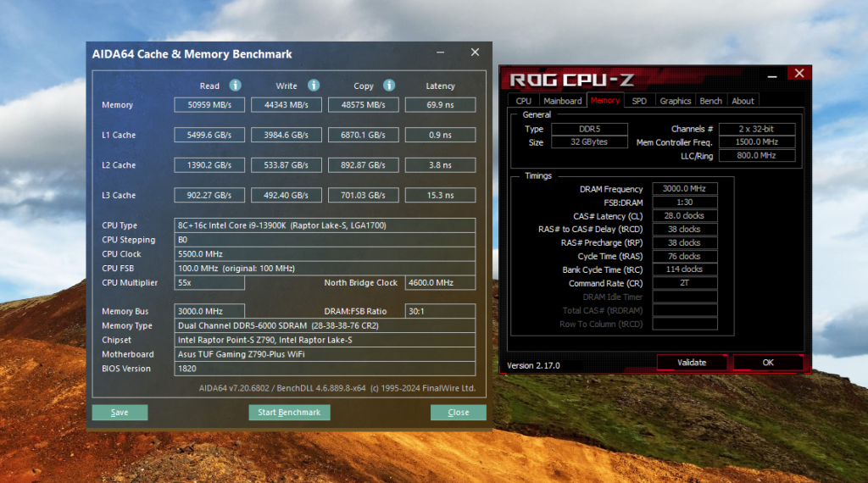Image resolution: width=868 pixels, height=483 pixels.
Task: Switch to the SPD tab
Action: [x=639, y=101]
